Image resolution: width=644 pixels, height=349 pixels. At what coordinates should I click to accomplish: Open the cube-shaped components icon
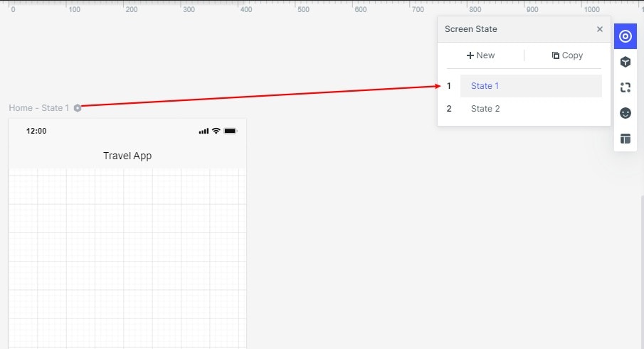[x=625, y=62]
